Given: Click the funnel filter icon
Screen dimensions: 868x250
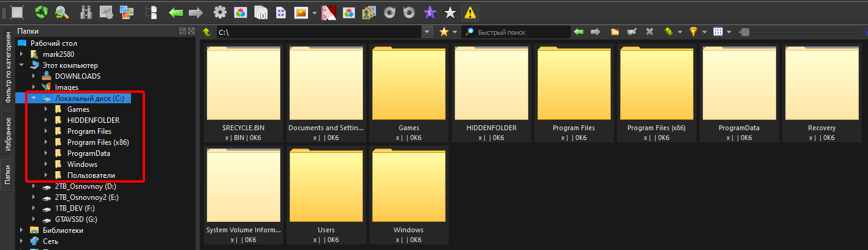Looking at the screenshot, I should tap(694, 32).
